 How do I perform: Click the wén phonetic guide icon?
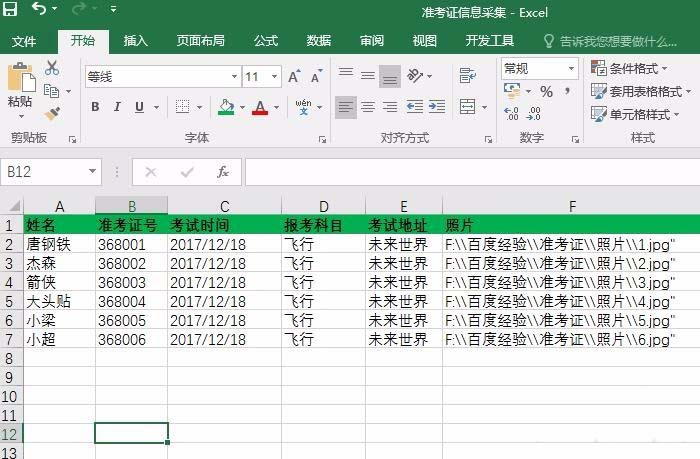304,107
